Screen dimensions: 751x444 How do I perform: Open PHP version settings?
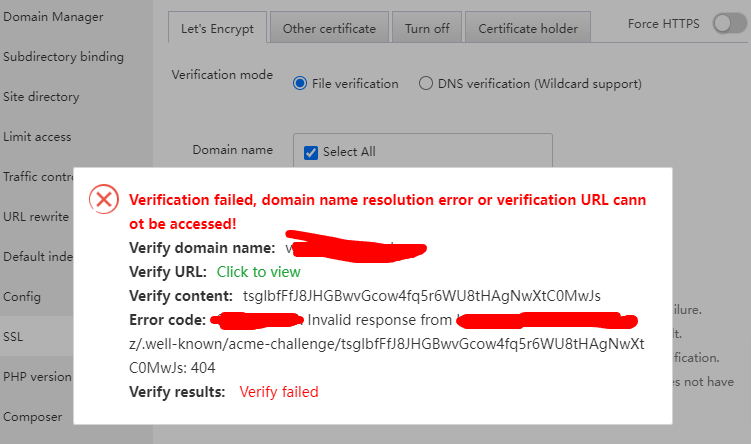point(37,377)
